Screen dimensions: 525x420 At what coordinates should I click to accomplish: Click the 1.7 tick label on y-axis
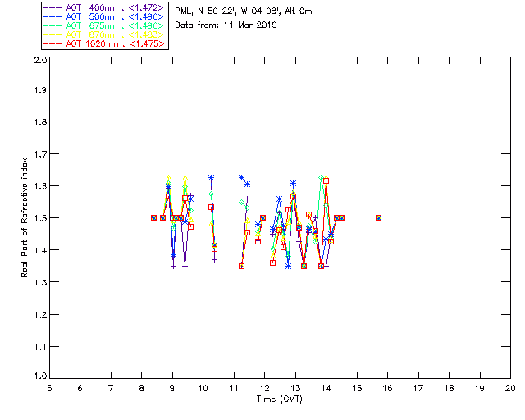point(40,154)
